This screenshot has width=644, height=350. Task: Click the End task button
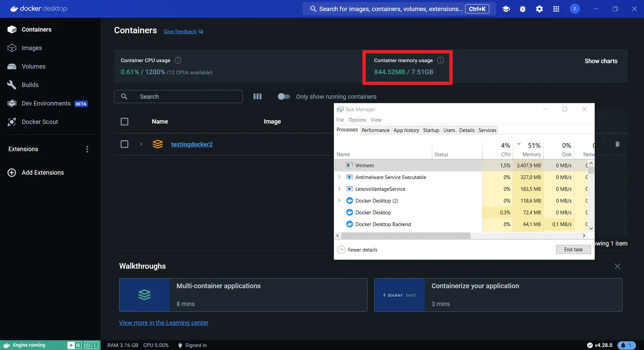(573, 250)
